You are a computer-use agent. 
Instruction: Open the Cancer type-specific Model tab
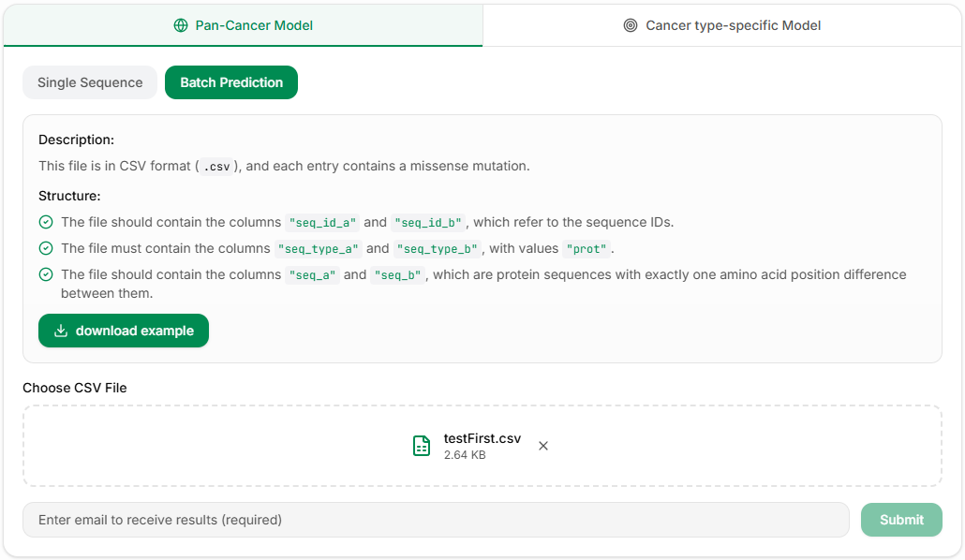722,25
